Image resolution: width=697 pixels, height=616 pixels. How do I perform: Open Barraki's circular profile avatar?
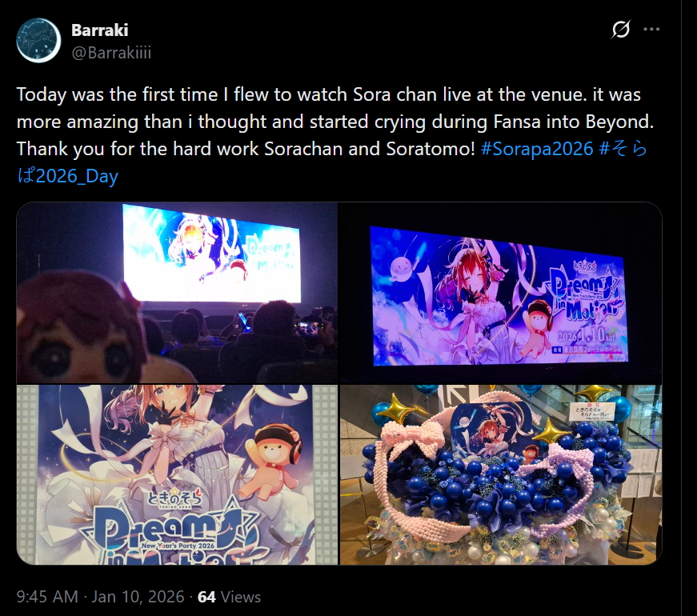(38, 41)
